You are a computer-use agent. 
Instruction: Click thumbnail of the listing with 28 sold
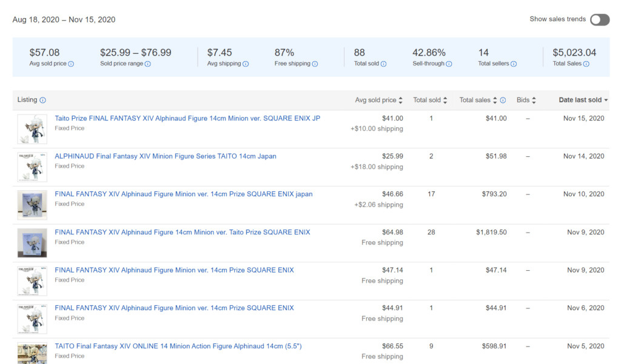[x=32, y=243]
